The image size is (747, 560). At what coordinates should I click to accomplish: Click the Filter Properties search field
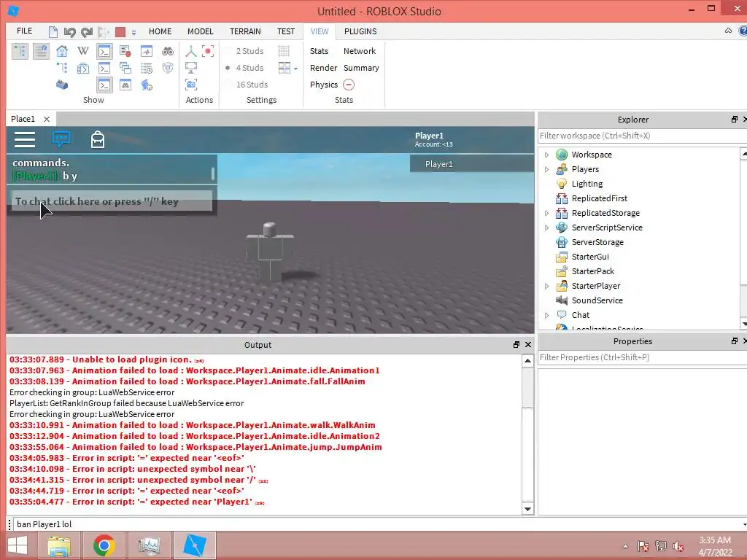[642, 357]
